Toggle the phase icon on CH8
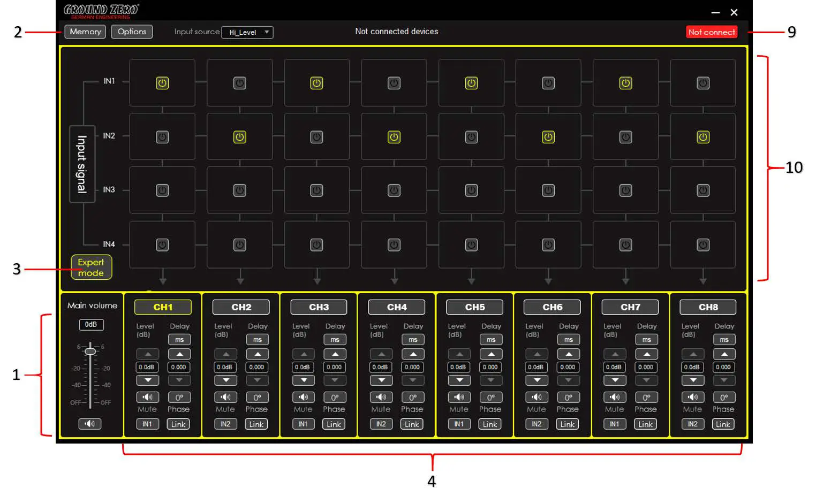 (x=724, y=397)
